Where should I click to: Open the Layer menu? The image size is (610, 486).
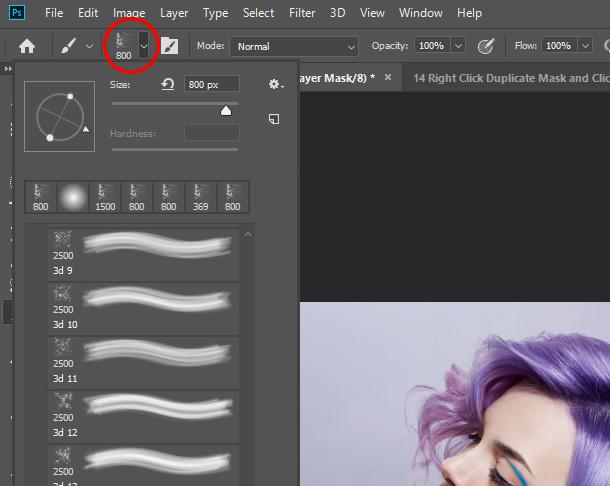174,13
